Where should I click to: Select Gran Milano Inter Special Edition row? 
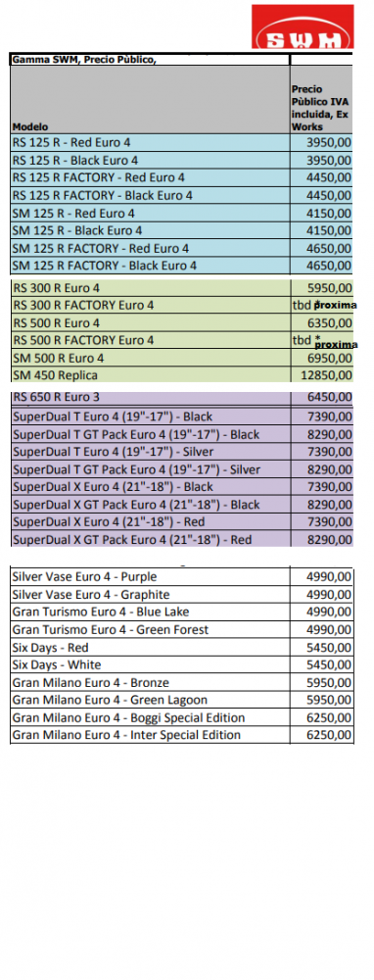tap(182, 734)
